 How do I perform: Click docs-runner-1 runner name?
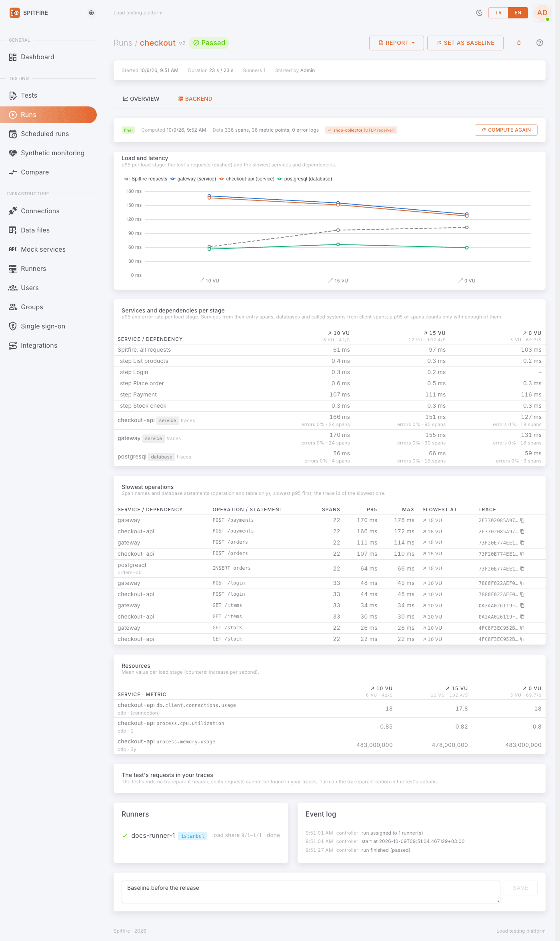(x=153, y=835)
